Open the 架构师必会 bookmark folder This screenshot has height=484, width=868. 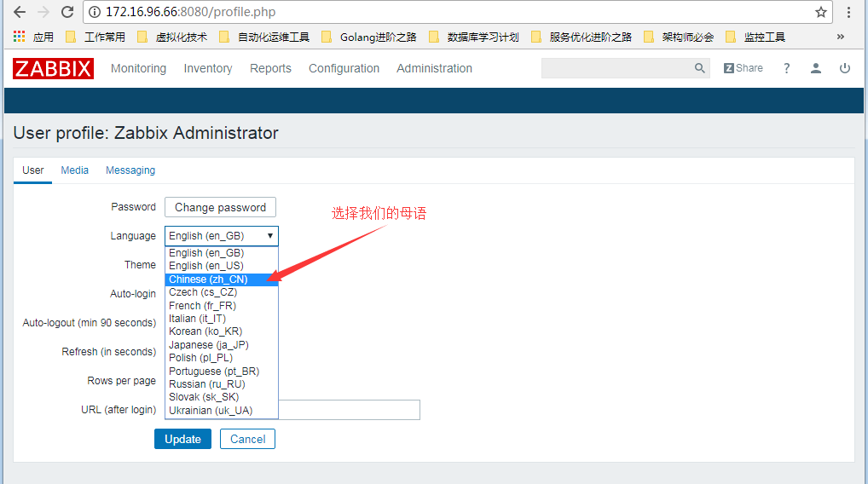coord(679,37)
